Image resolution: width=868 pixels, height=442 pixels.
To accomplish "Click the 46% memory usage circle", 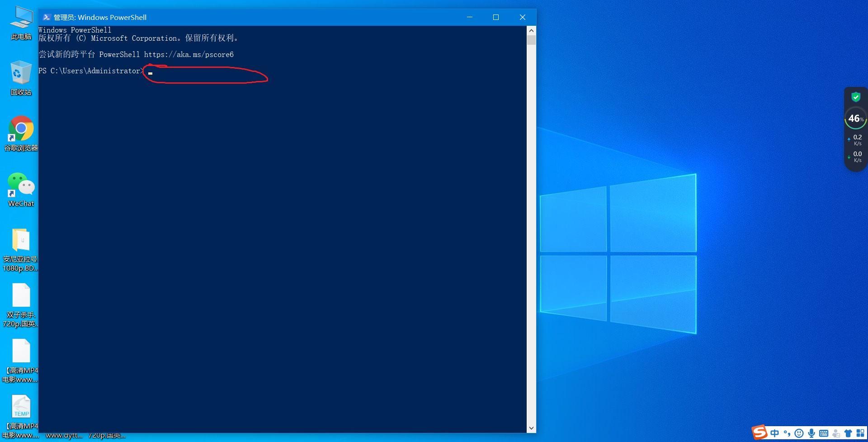I will click(856, 119).
